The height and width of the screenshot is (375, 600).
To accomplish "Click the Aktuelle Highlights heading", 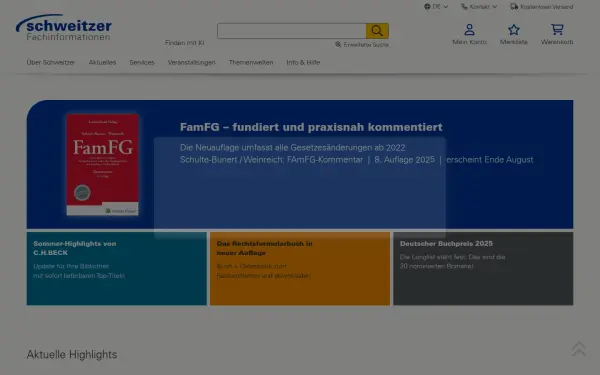I will (x=72, y=355).
